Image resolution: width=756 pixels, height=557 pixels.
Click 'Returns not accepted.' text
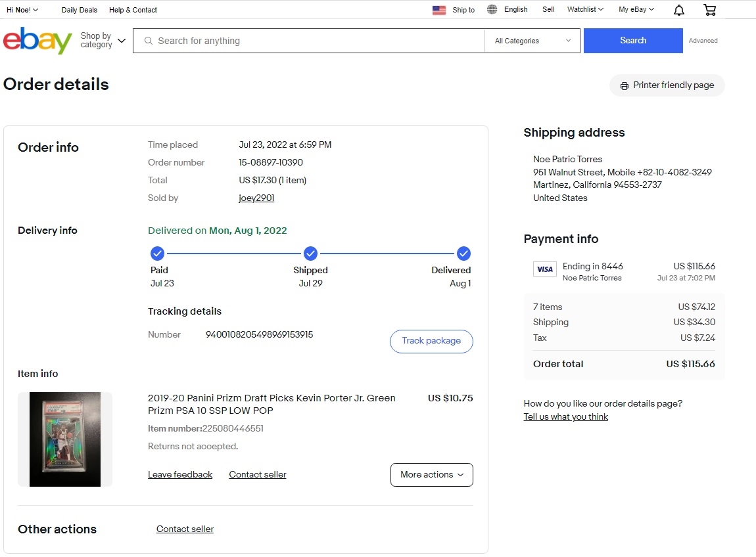tap(193, 446)
